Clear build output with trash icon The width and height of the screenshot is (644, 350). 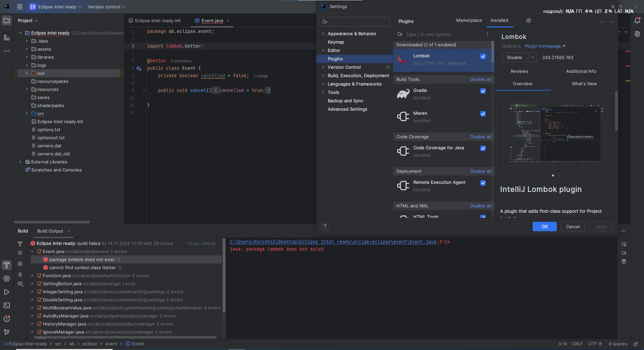[624, 261]
